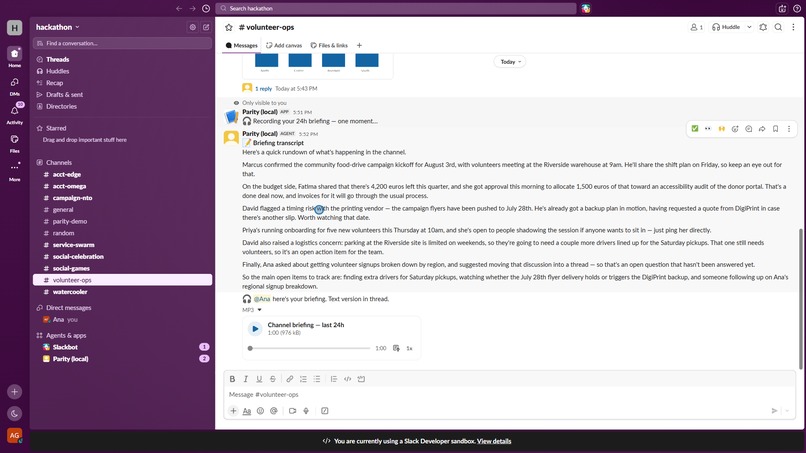Open the Today date dropdown
The image size is (806, 453).
pyautogui.click(x=510, y=62)
